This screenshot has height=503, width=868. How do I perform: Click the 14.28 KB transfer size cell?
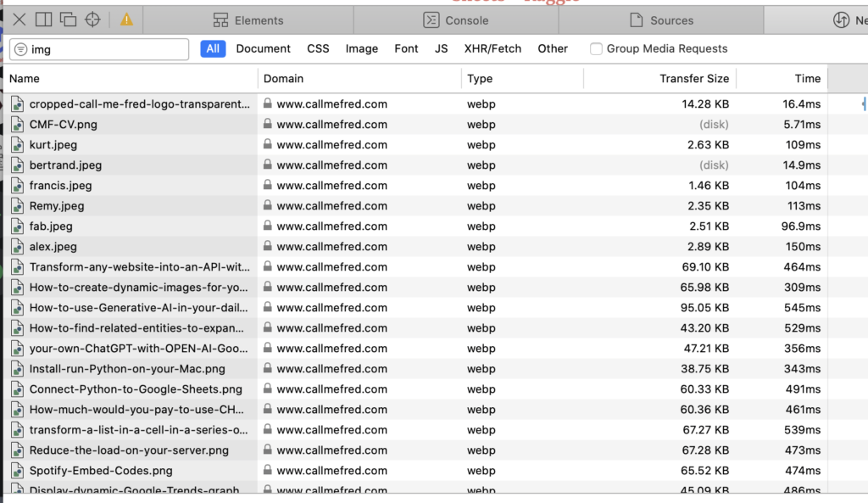coord(705,104)
